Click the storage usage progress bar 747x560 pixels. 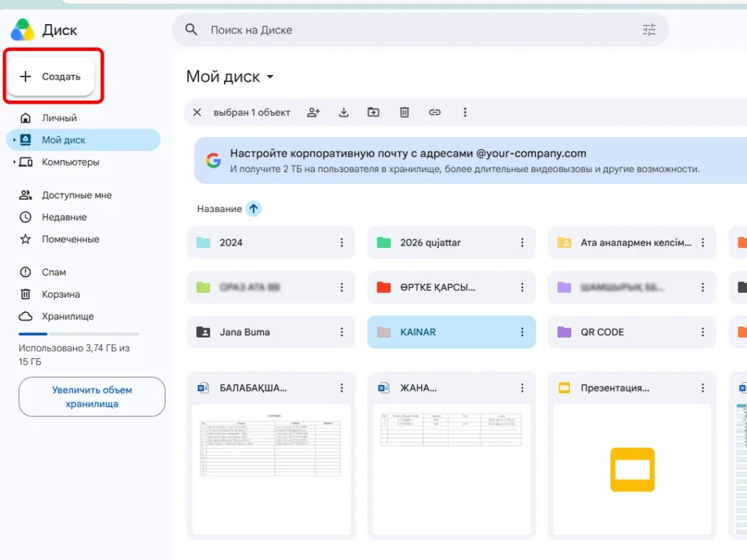click(x=79, y=334)
